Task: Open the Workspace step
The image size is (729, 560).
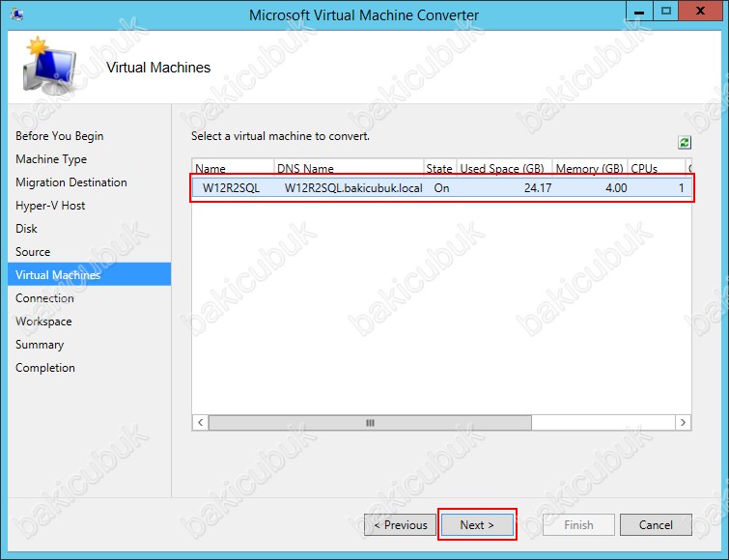Action: [x=43, y=322]
